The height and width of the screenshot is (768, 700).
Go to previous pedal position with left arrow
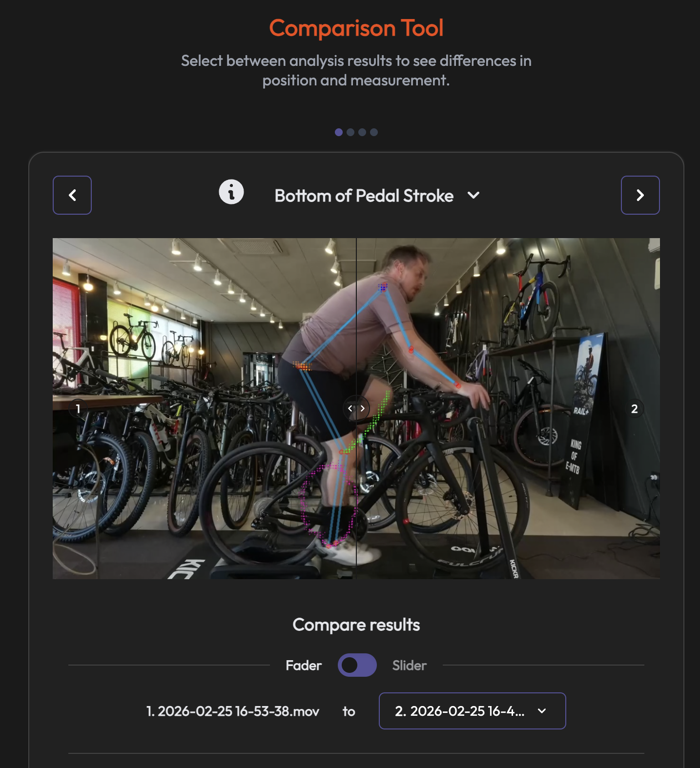(72, 195)
